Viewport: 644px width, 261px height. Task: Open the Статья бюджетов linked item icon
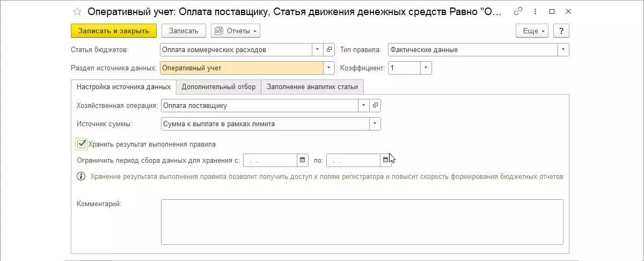click(330, 50)
